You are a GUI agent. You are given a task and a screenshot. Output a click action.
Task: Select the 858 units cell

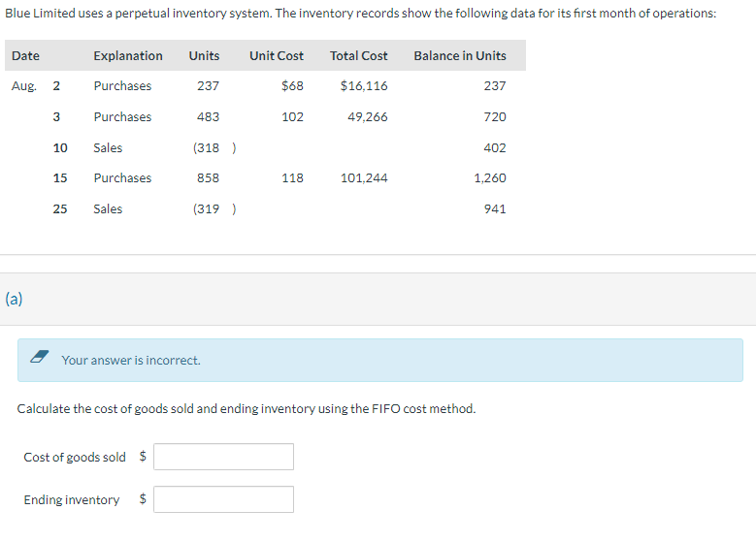[x=209, y=177]
